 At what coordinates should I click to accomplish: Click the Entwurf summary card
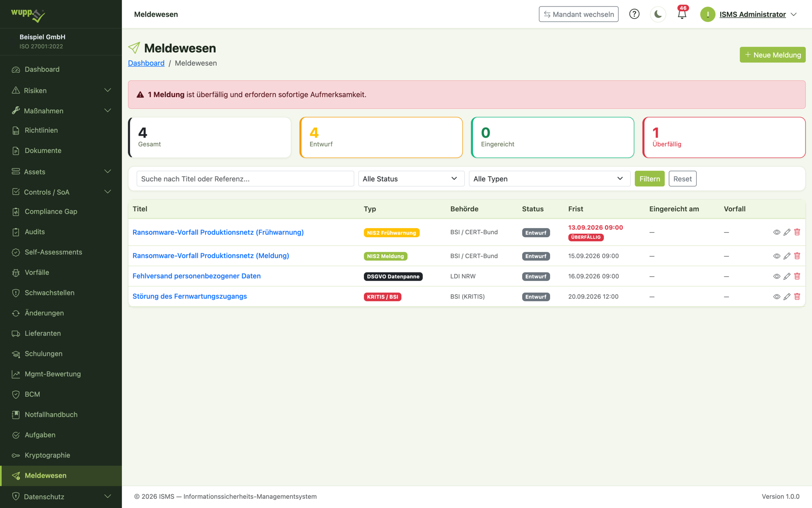381,138
